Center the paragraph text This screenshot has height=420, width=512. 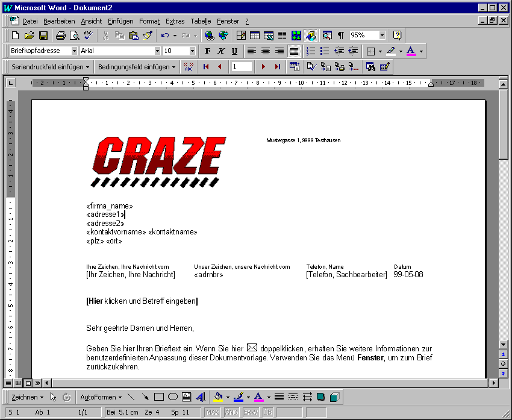coord(266,51)
